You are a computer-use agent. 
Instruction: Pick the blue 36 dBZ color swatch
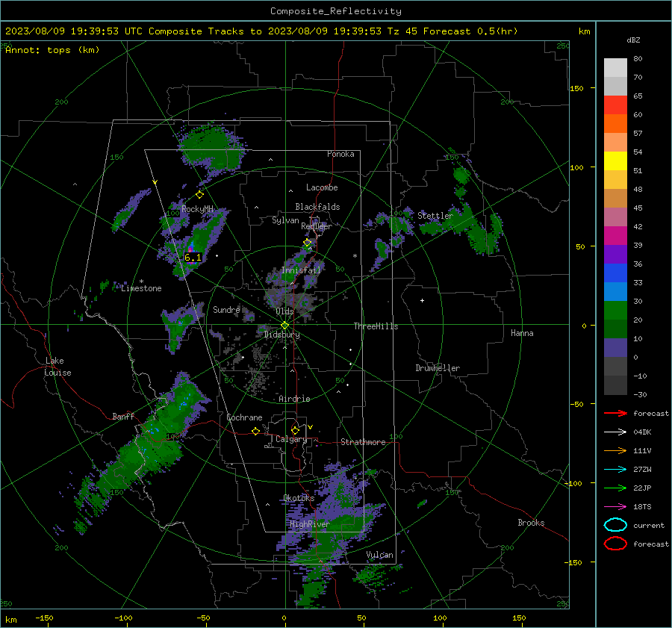(615, 273)
